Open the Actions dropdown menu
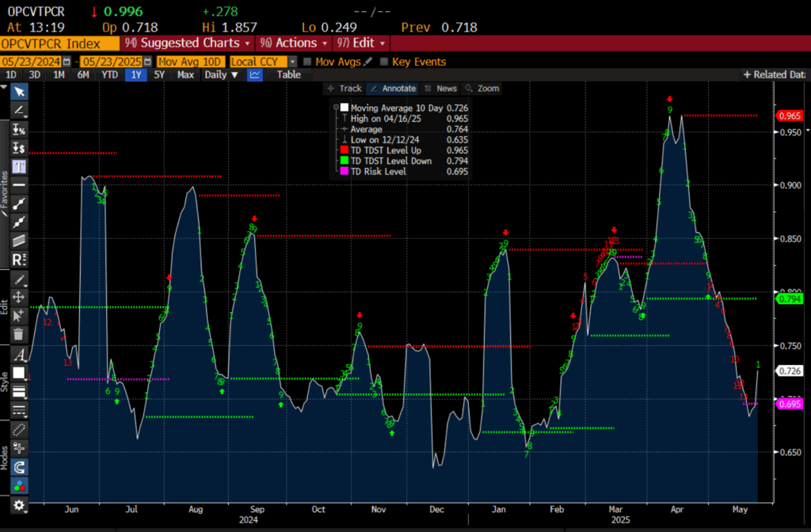Viewport: 811px width, 532px height. click(x=293, y=43)
